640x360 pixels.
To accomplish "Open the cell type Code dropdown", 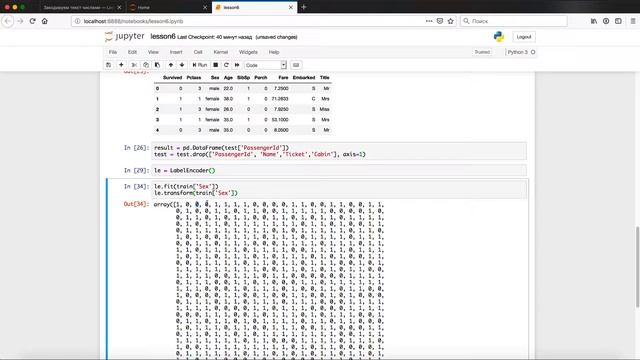I will click(265, 65).
